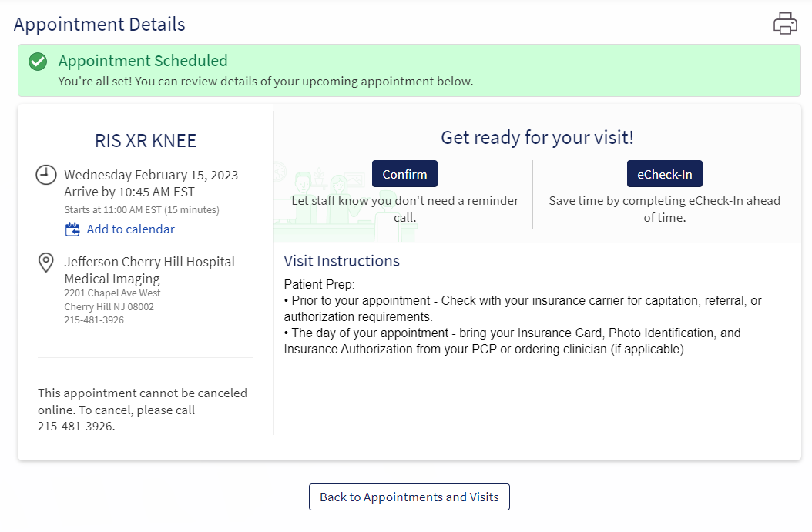812x532 pixels.
Task: Click the Appointment Details page heading
Action: click(99, 24)
